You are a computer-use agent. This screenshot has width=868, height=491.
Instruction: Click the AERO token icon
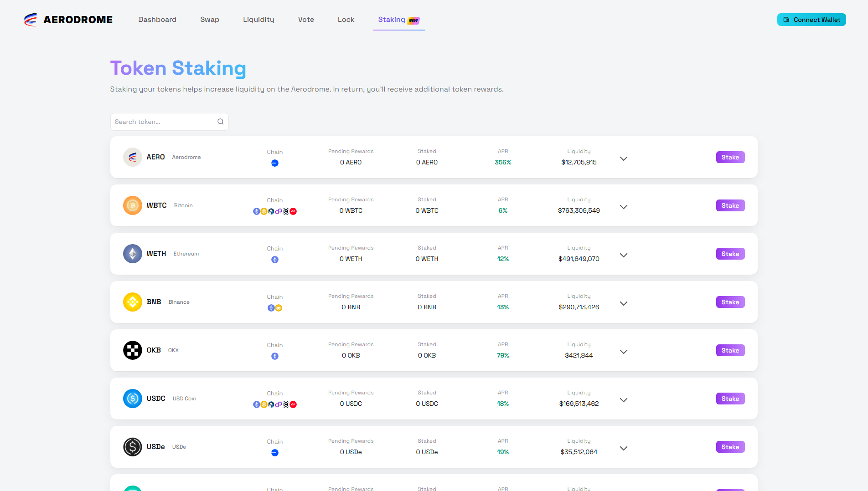[x=133, y=157]
